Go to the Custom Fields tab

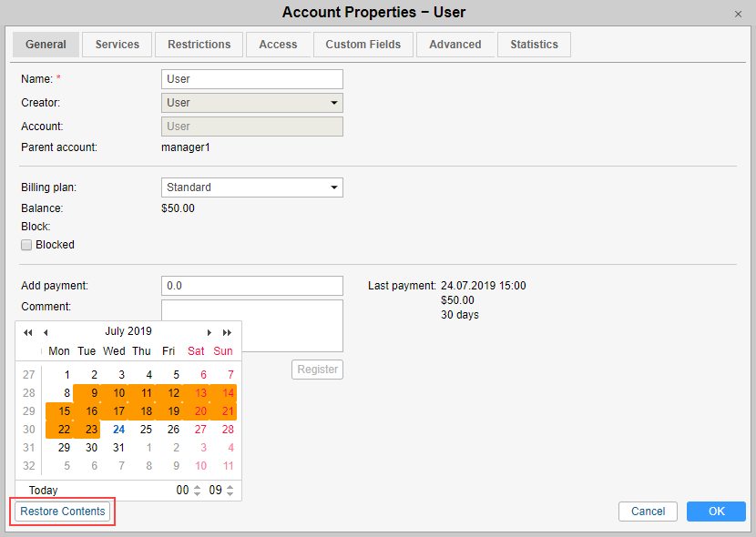(363, 45)
